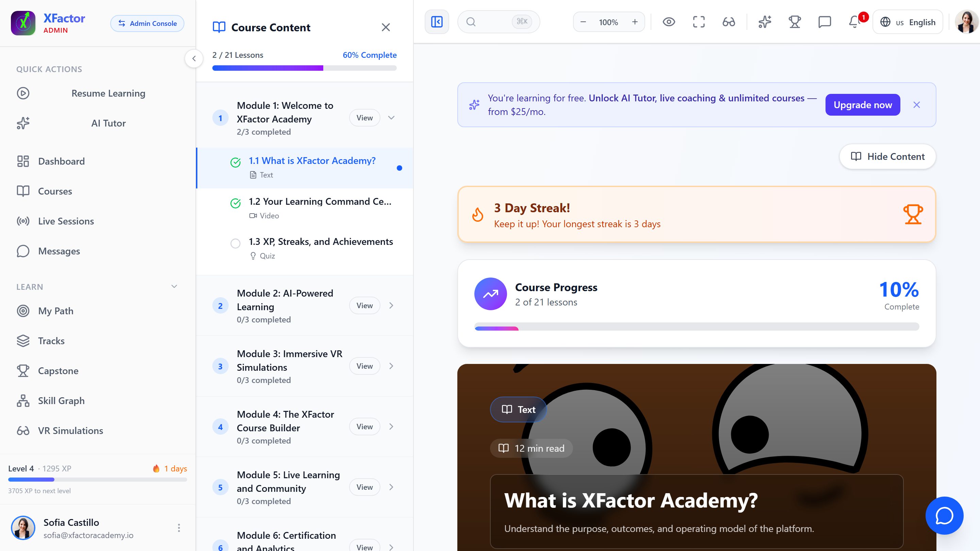Open VR glasses icon in top toolbar
The height and width of the screenshot is (551, 980).
(729, 22)
